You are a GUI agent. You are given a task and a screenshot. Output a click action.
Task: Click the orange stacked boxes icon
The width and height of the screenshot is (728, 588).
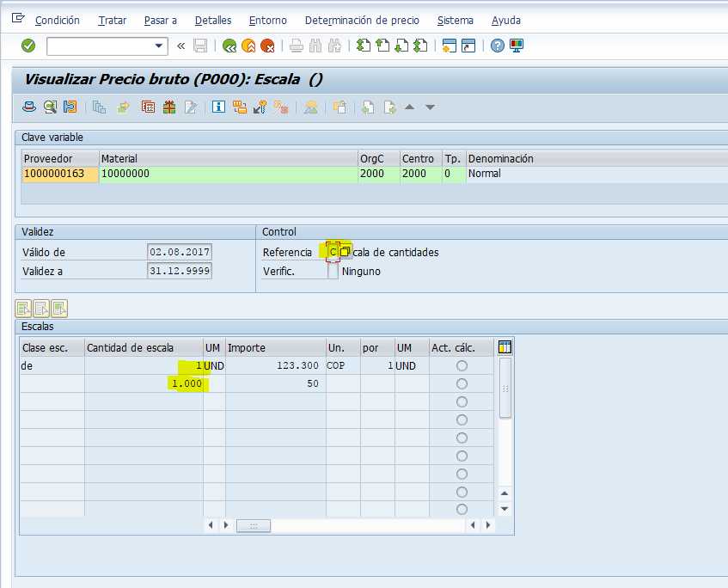click(x=240, y=107)
